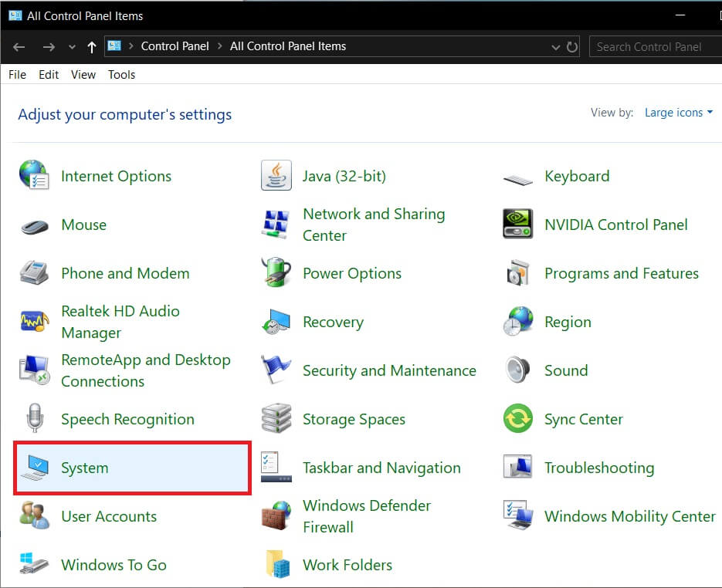The height and width of the screenshot is (588, 722).
Task: Refresh the Control Panel view
Action: tap(572, 47)
